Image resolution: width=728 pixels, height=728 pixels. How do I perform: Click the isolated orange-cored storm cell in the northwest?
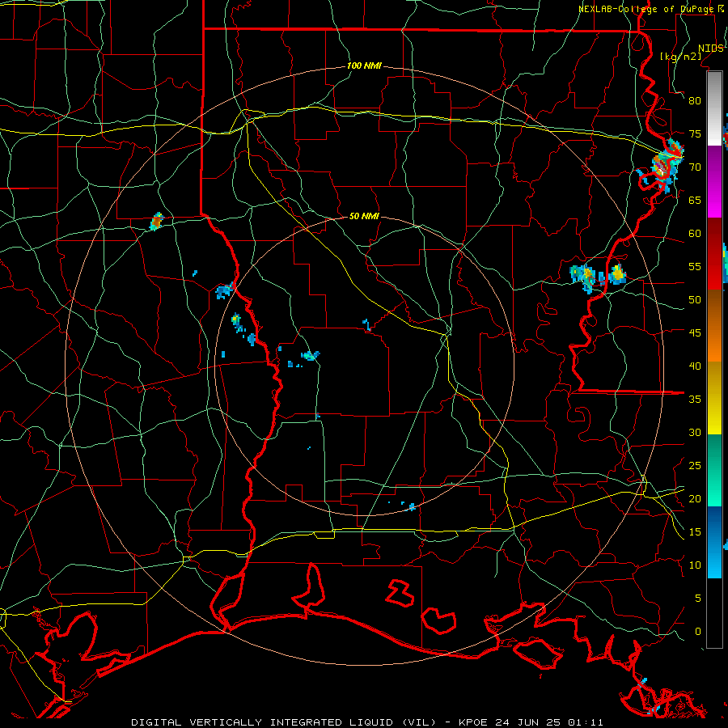[157, 222]
